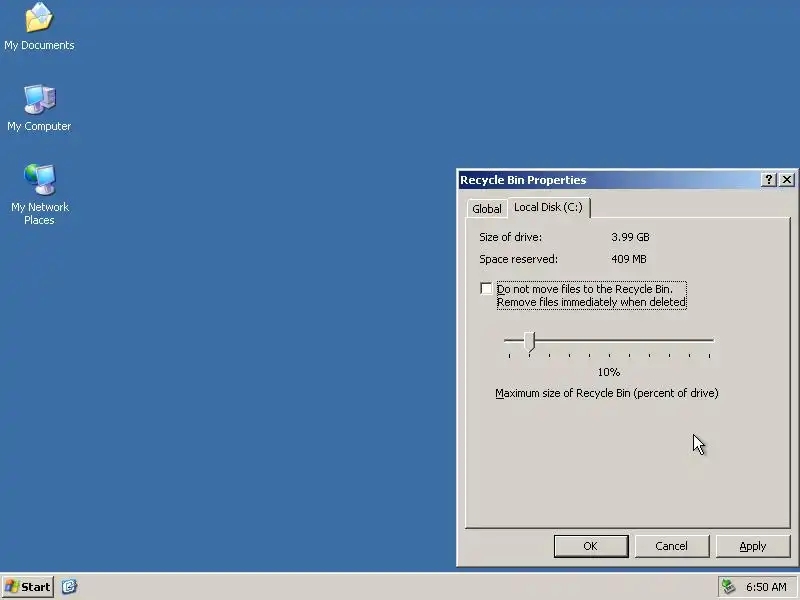
Task: Select the My Computer desktop icon
Action: (x=39, y=108)
